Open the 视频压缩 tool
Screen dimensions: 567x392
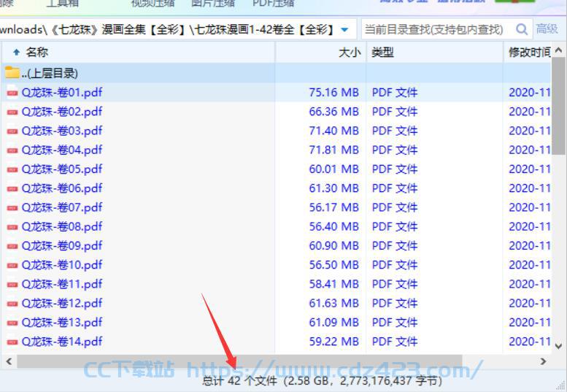pyautogui.click(x=153, y=3)
